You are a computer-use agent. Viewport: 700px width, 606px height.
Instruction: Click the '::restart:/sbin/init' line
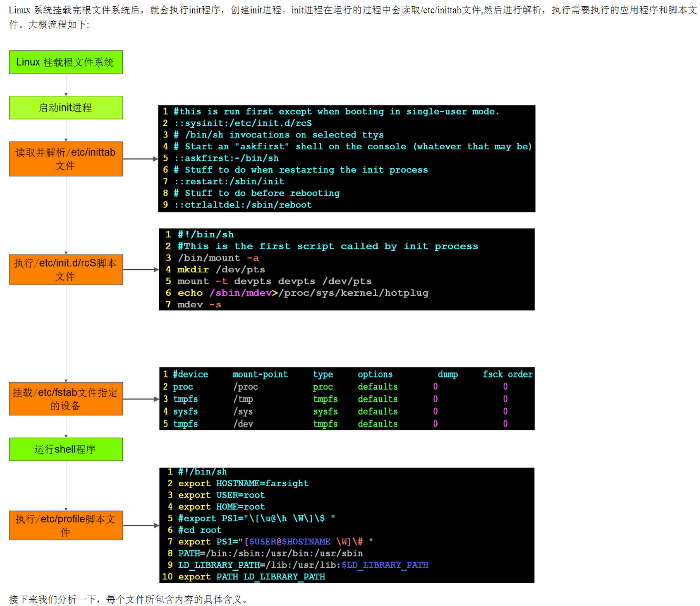229,181
